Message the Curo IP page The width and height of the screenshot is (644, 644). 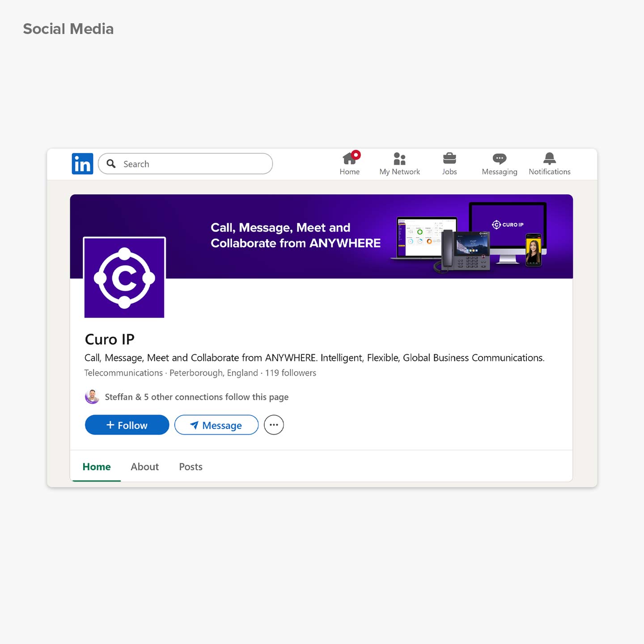click(216, 425)
